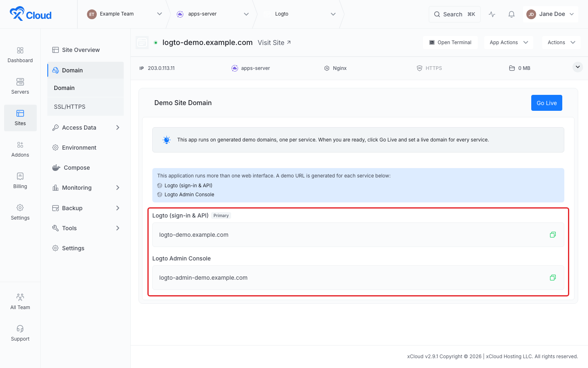This screenshot has height=368, width=588.
Task: Click the logto-demo.example.com domain field
Action: click(x=358, y=235)
